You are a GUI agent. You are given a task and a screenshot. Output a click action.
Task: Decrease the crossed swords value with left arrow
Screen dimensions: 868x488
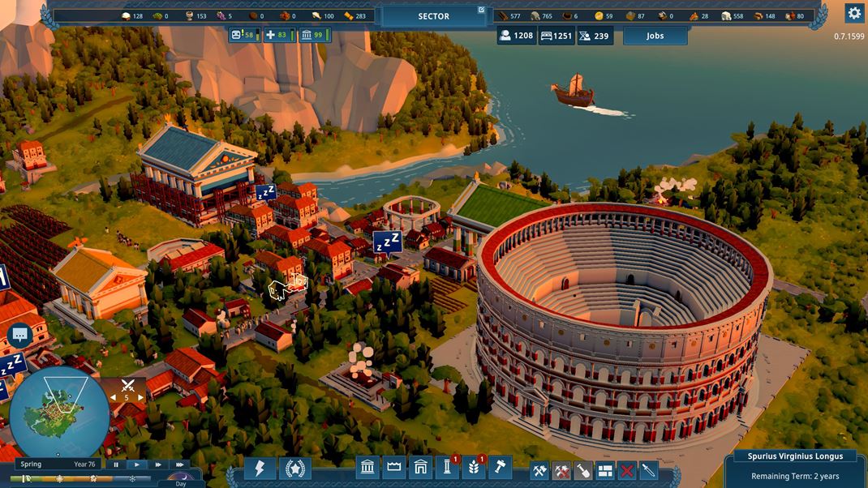coord(114,397)
